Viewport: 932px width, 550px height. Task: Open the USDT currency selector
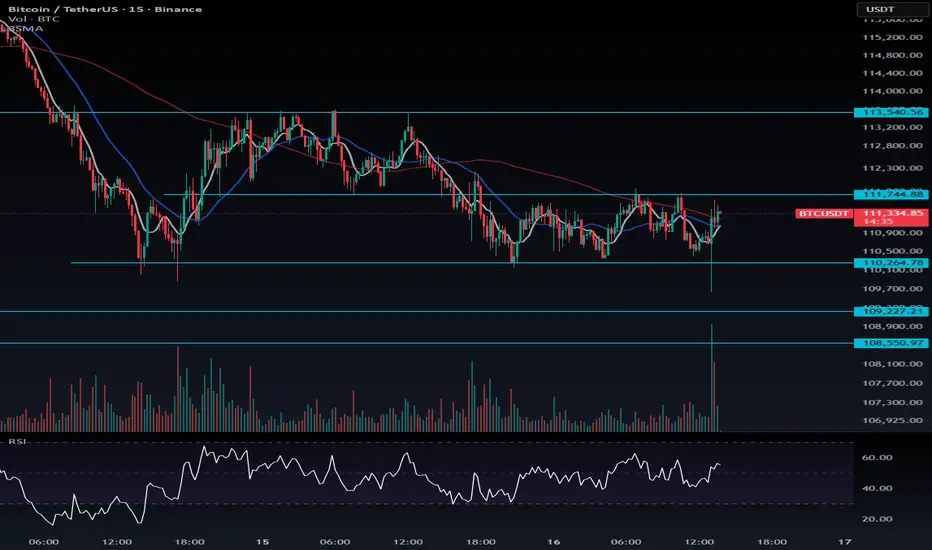pos(889,9)
